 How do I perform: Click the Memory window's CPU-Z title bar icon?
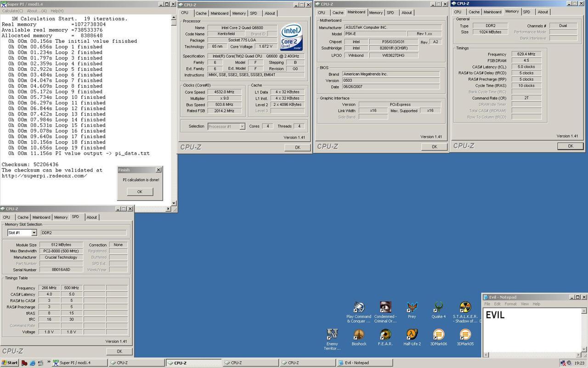[x=454, y=3]
